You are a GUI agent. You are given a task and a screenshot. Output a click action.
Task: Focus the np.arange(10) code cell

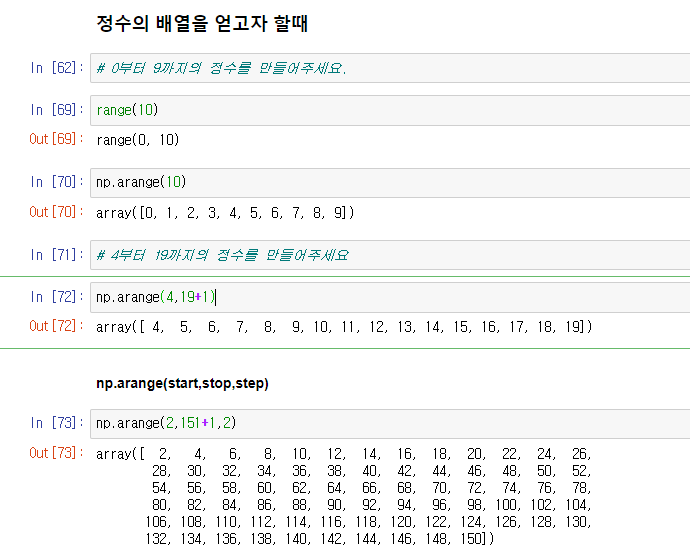coord(390,183)
